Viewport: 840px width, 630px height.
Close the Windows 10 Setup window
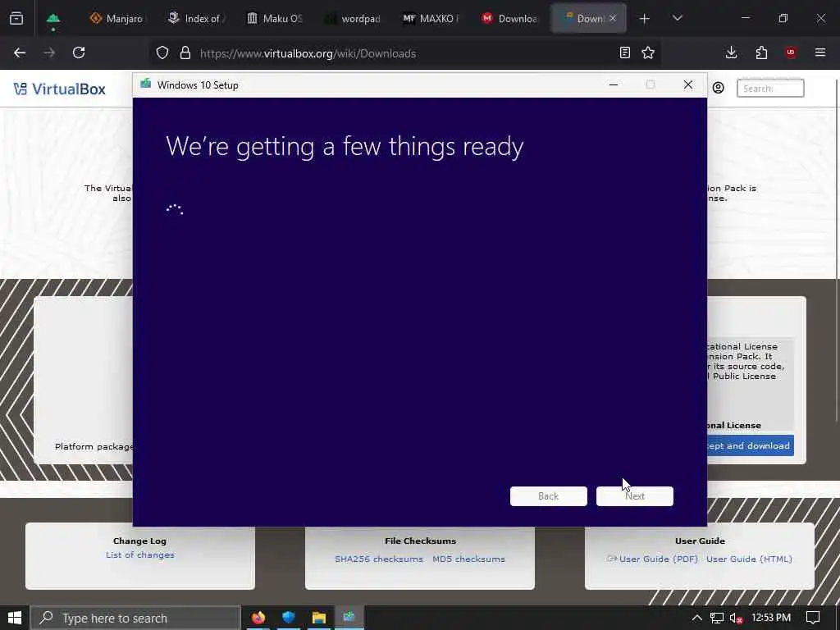coord(688,84)
